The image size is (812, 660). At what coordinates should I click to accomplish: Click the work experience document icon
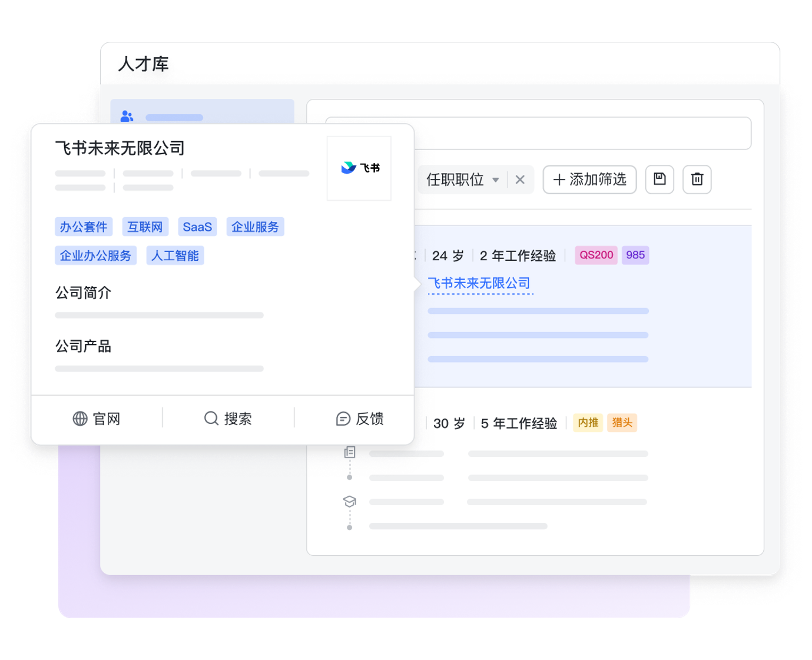coord(350,452)
